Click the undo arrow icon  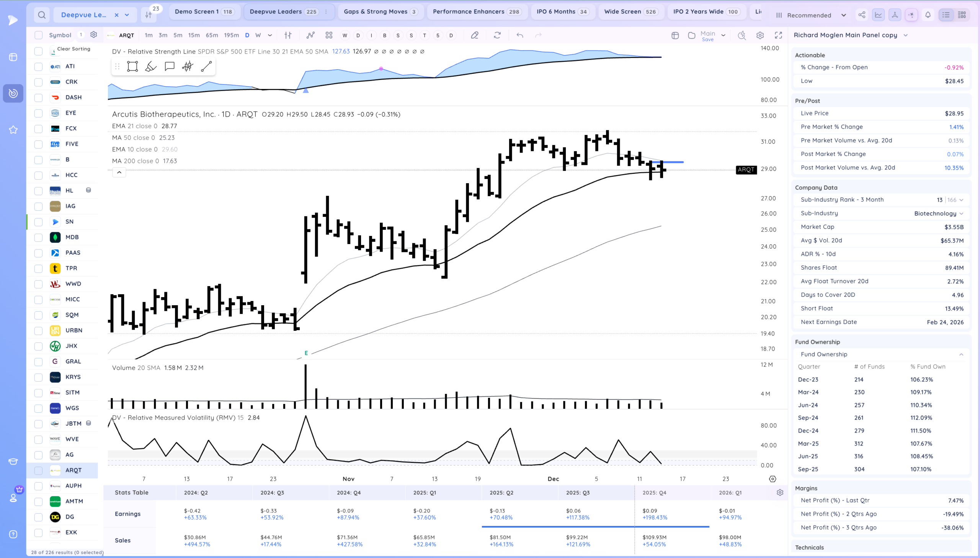click(x=520, y=35)
